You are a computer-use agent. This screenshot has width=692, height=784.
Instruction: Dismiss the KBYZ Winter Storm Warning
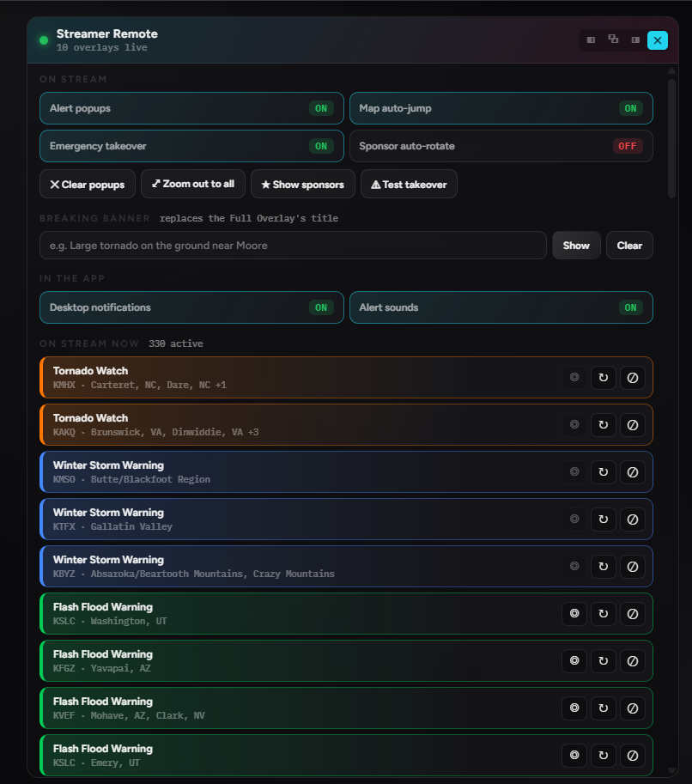point(633,567)
